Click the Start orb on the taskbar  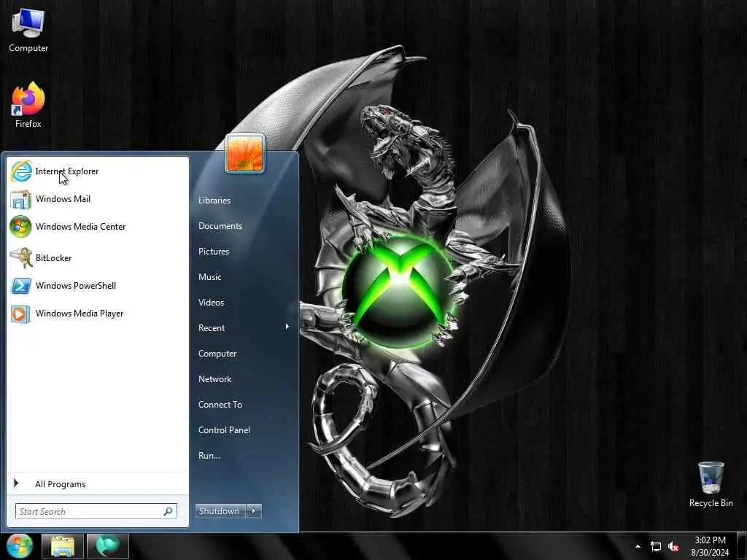coord(19,545)
